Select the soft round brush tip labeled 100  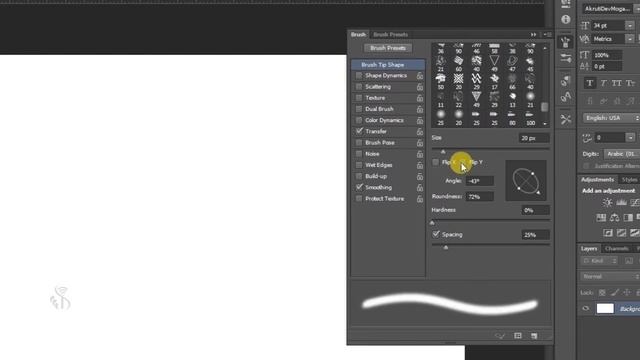(x=530, y=117)
